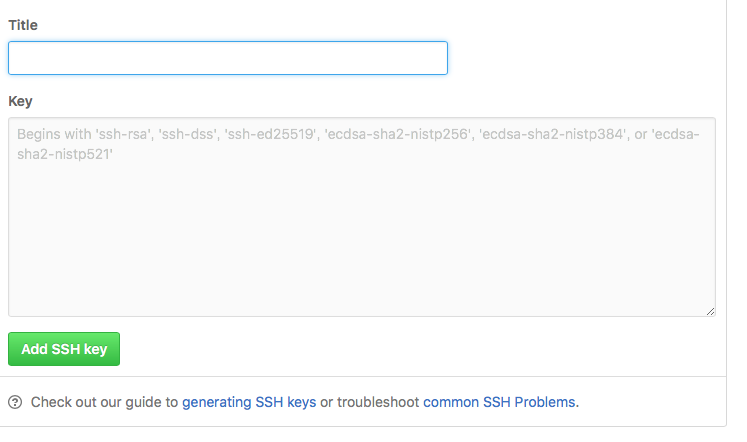This screenshot has height=442, width=747.
Task: Grab the Key text area resize handle
Action: coord(710,311)
